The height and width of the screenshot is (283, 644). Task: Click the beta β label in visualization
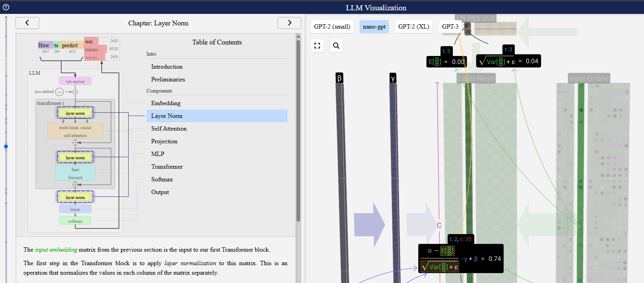point(339,78)
